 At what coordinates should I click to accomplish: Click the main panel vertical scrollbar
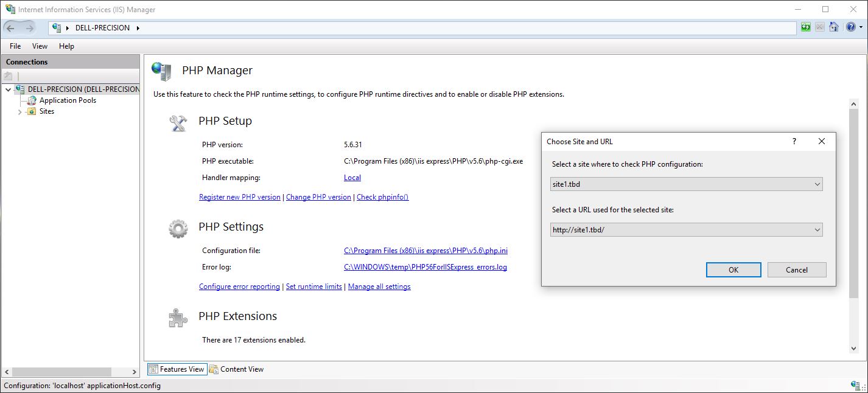(853, 204)
